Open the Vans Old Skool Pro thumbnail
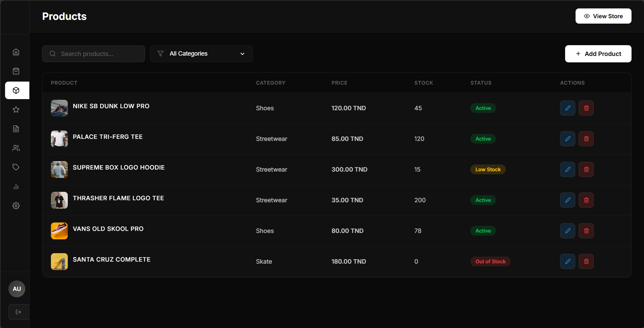This screenshot has width=644, height=328. click(x=59, y=231)
